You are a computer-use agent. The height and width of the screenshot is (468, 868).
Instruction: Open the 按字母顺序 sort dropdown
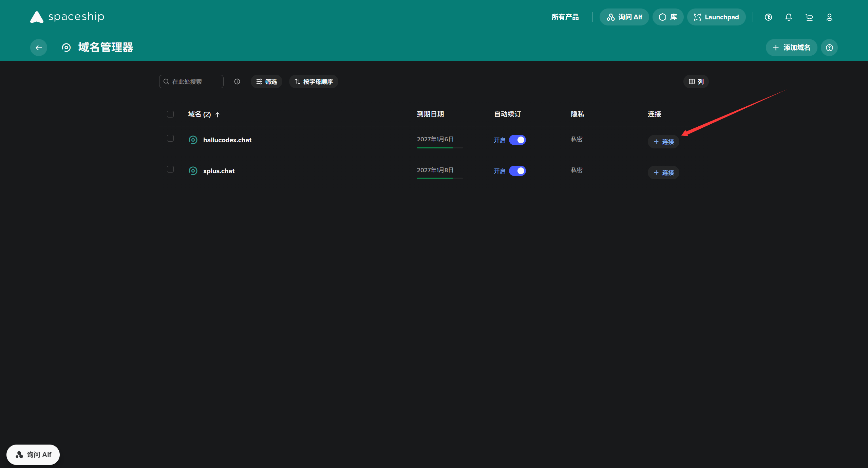(314, 82)
